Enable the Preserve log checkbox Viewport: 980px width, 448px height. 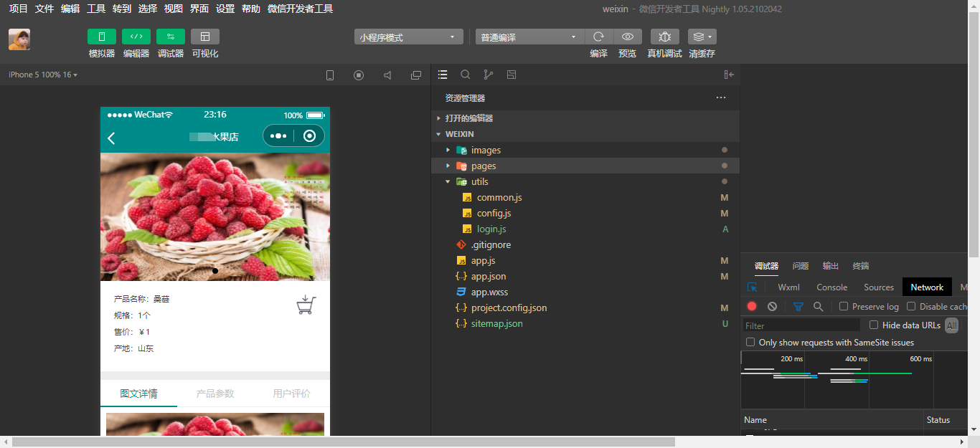pos(844,306)
